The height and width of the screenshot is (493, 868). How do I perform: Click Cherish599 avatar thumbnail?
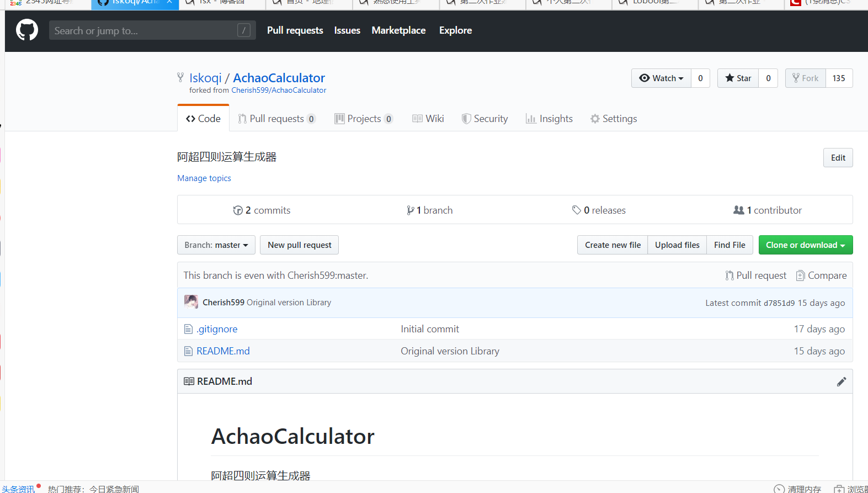191,302
